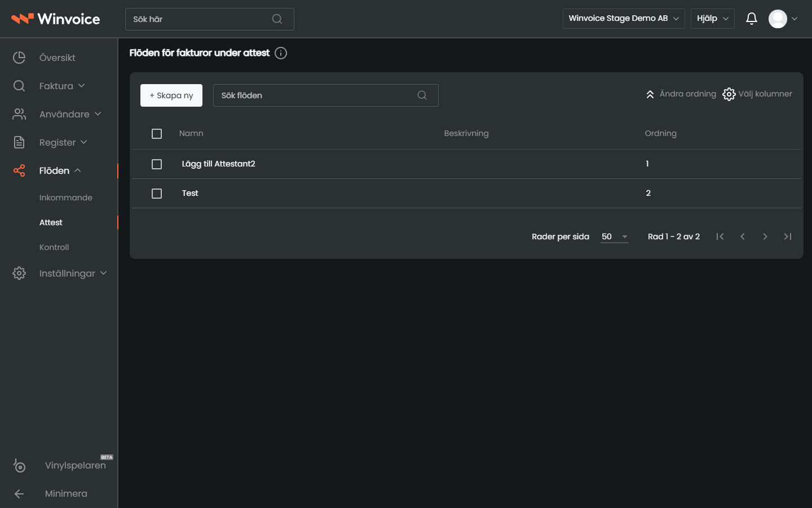Click the Winvoice logo
The height and width of the screenshot is (508, 812).
click(x=56, y=19)
